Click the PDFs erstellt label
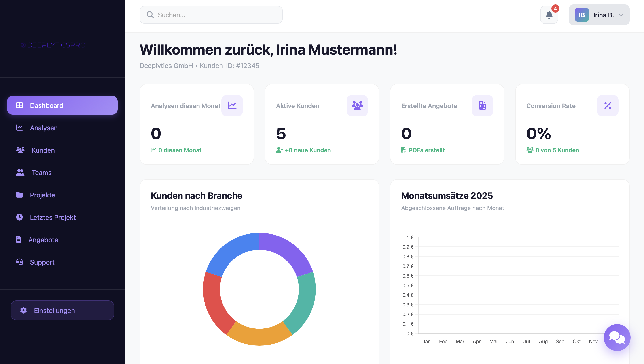This screenshot has width=644, height=364. (x=426, y=150)
